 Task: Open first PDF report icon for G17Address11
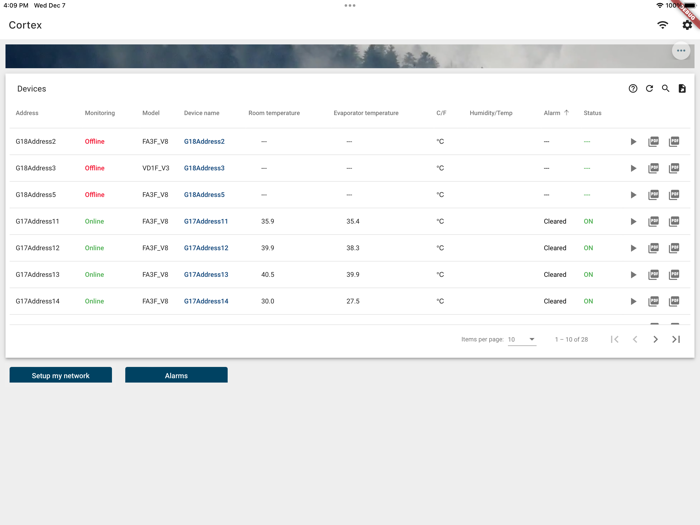[x=654, y=221]
